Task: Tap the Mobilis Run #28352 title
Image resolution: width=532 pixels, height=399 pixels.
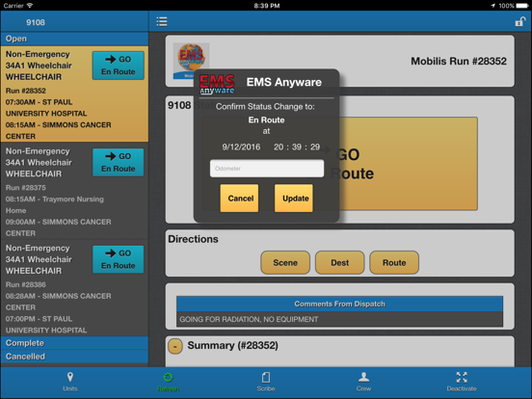Action: point(459,61)
